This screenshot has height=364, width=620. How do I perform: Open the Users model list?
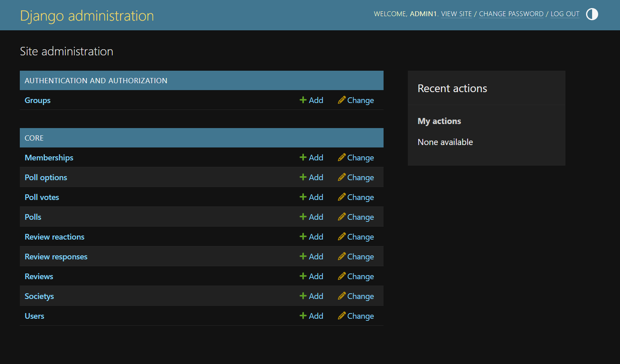34,316
